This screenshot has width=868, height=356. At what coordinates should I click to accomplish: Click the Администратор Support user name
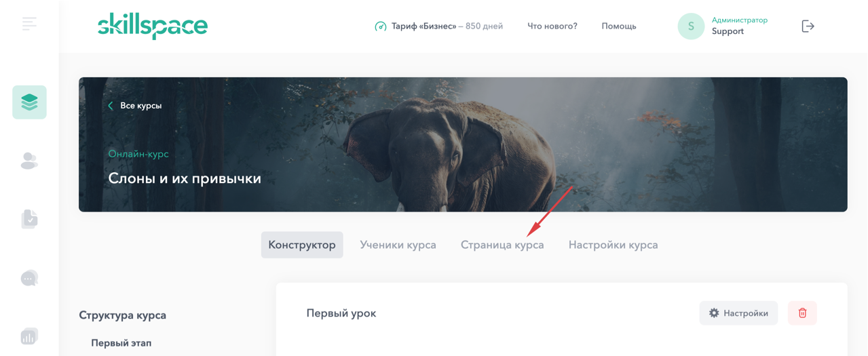tap(740, 26)
